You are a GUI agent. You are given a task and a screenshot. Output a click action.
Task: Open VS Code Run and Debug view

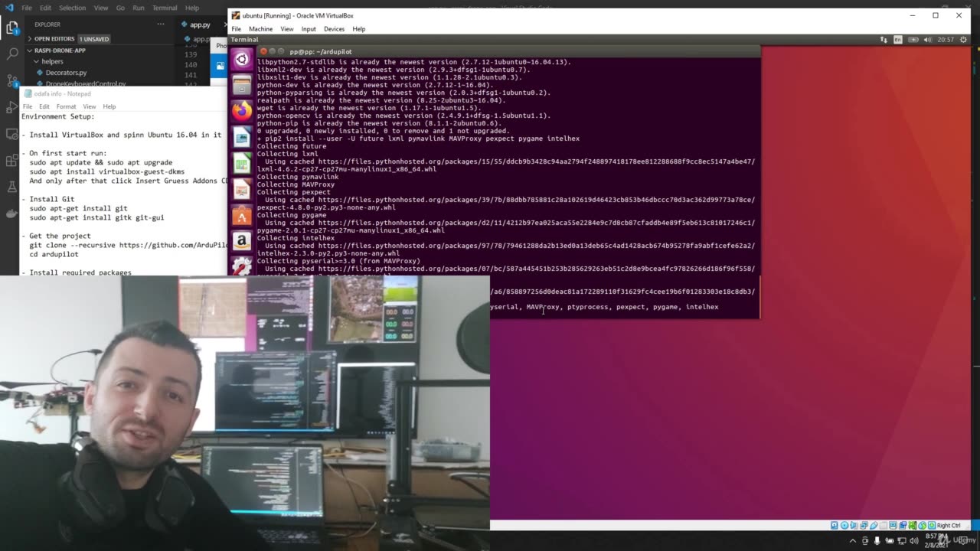[12, 107]
